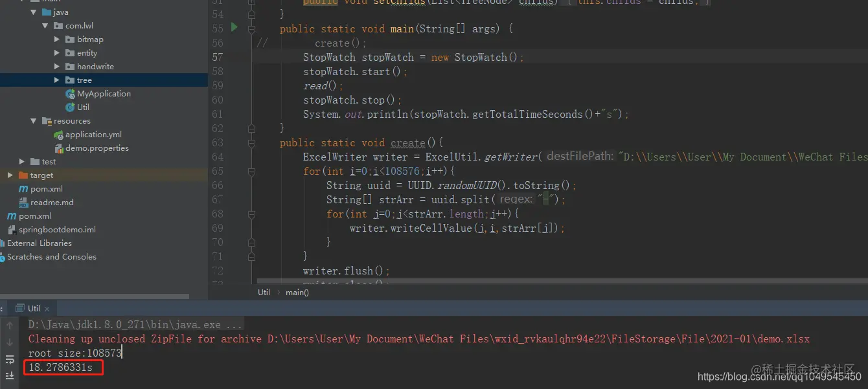Click the Scroll to End console icon
This screenshot has width=868, height=389.
(10, 375)
